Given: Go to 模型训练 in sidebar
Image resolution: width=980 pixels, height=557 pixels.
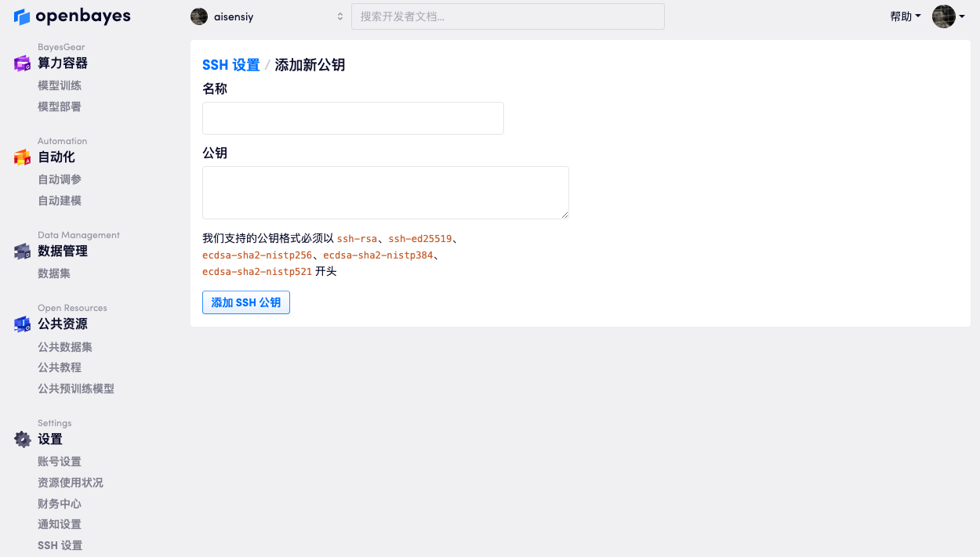Looking at the screenshot, I should point(60,85).
